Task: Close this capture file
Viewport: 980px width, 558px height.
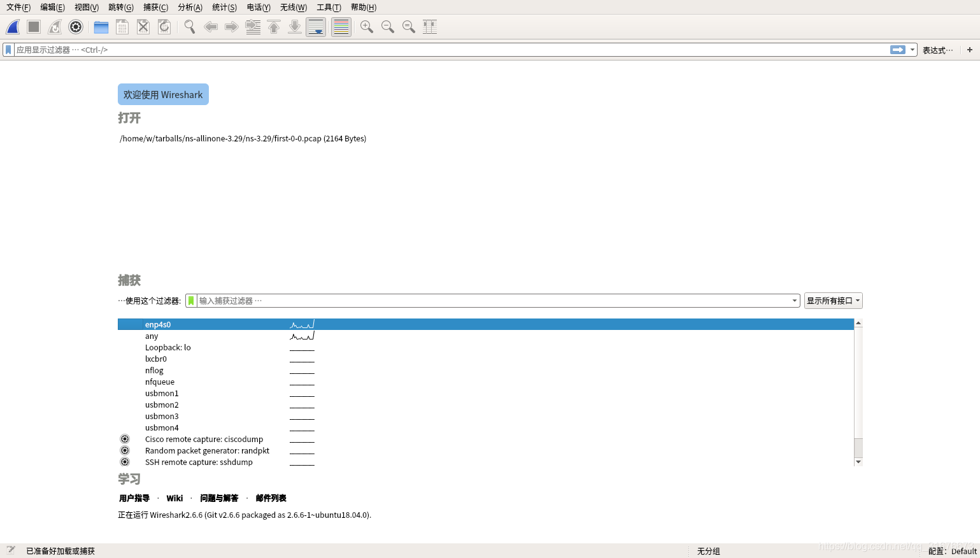Action: [x=143, y=27]
